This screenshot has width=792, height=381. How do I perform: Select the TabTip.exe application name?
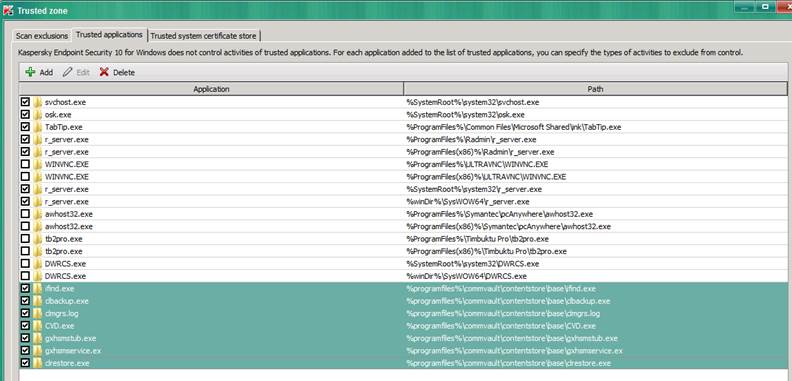(64, 127)
